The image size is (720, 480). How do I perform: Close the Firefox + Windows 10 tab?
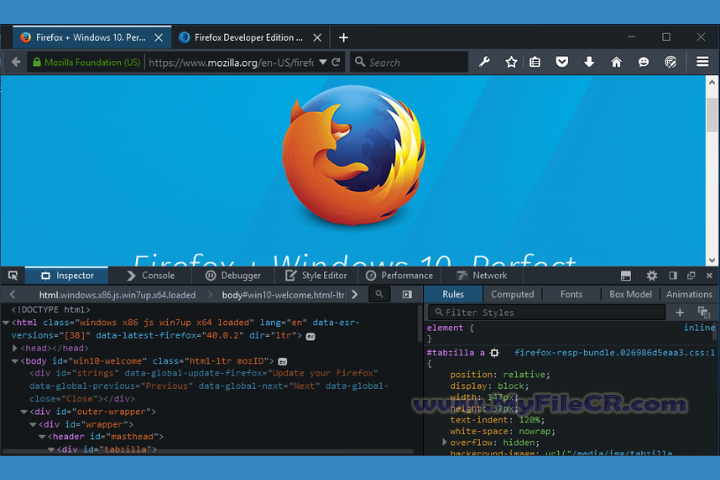158,38
